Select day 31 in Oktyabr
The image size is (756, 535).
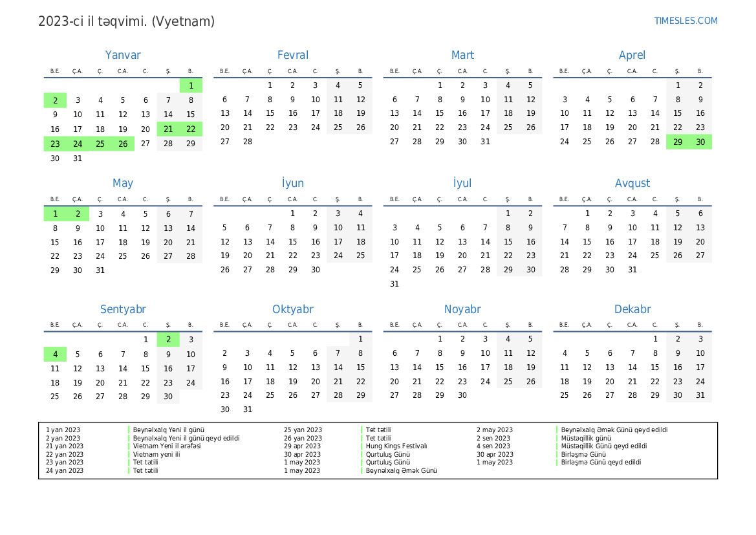247,409
